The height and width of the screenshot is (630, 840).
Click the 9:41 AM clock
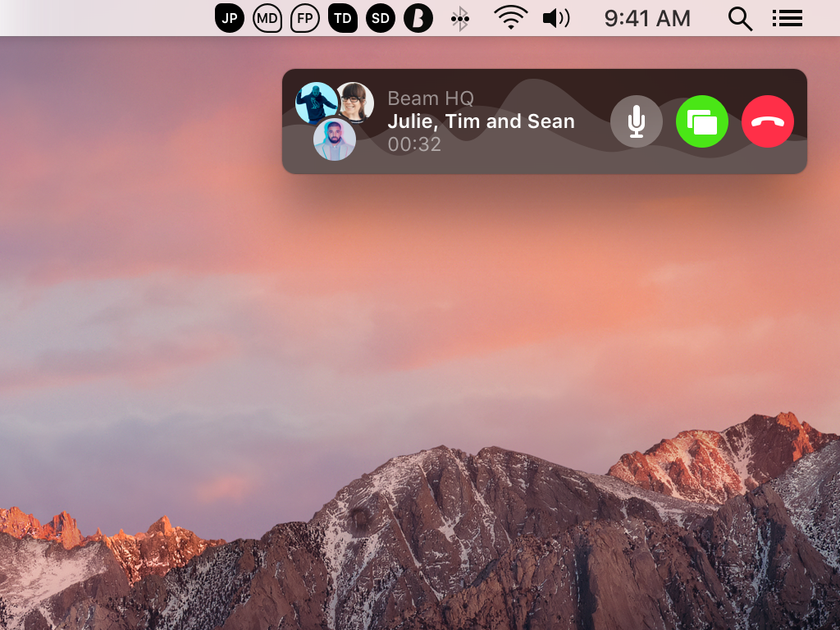point(647,19)
